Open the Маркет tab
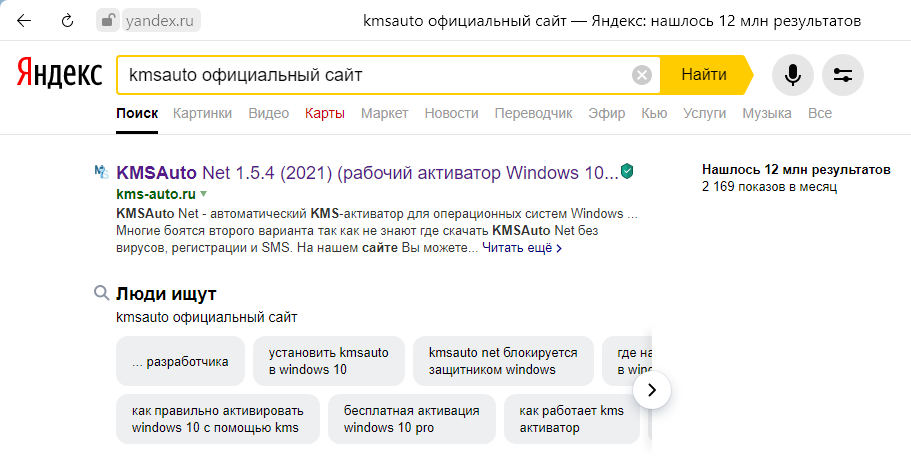The width and height of the screenshot is (911, 465). point(385,113)
